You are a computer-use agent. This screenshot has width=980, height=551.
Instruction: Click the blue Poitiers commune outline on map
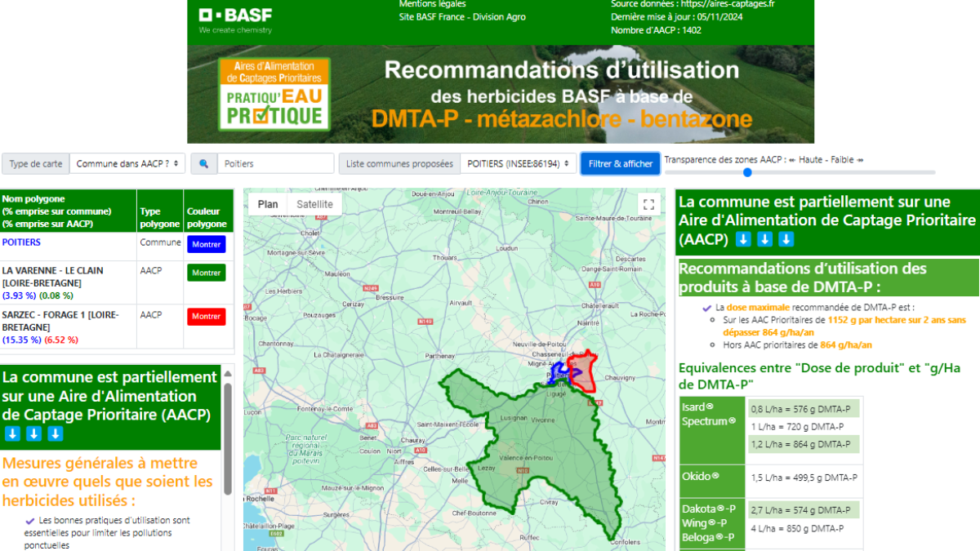[x=559, y=372]
